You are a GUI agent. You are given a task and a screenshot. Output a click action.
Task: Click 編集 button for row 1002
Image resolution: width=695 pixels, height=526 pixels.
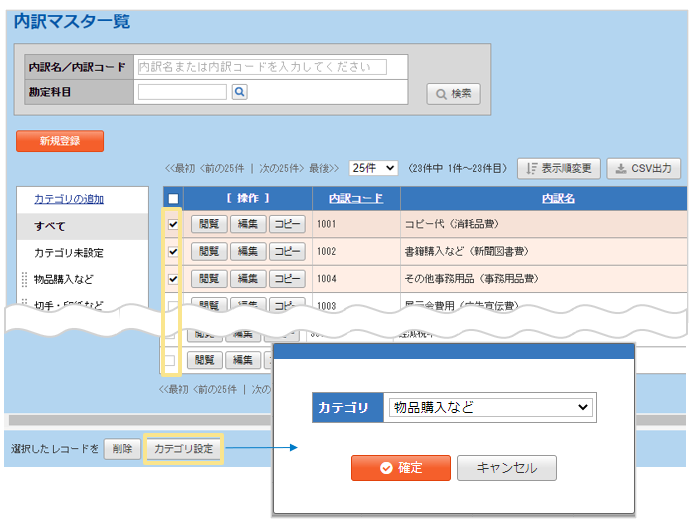pyautogui.click(x=246, y=251)
